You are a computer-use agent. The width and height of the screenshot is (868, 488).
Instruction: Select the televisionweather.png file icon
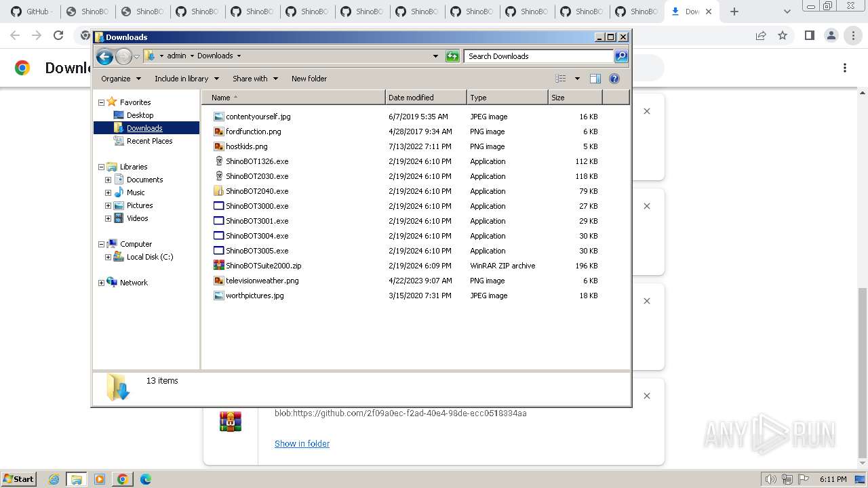(218, 281)
